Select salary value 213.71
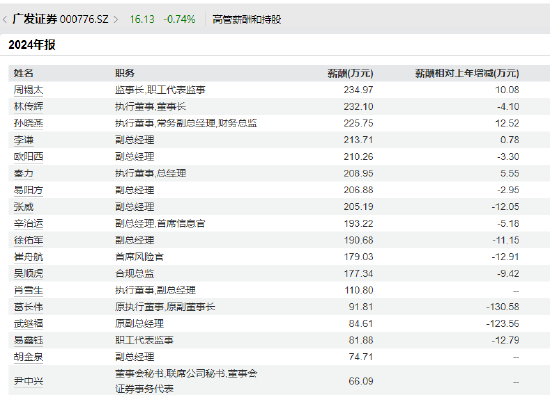 click(x=358, y=140)
